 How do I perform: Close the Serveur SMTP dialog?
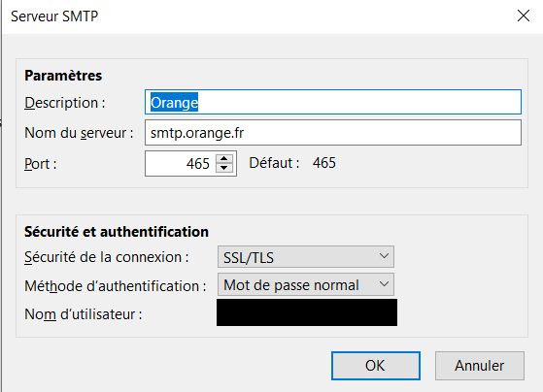[524, 16]
